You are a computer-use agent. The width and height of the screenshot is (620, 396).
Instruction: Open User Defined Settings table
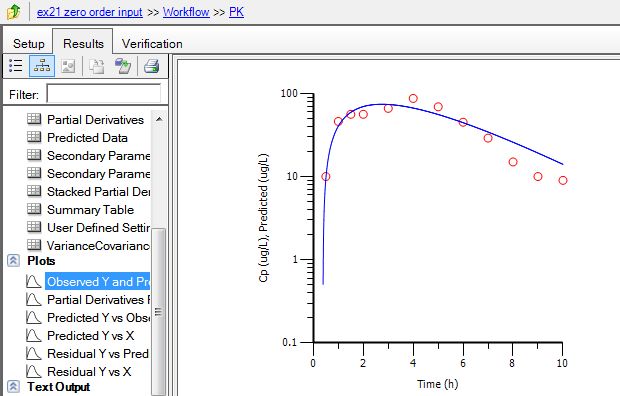coord(98,228)
